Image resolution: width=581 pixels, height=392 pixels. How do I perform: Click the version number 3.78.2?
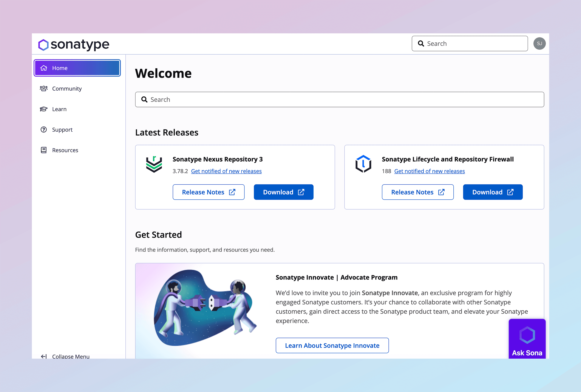pos(180,171)
